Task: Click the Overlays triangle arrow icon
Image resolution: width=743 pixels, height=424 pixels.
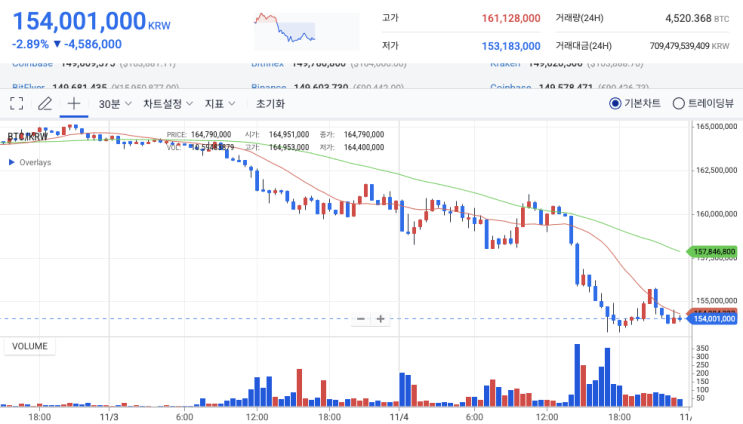Action: pos(12,162)
